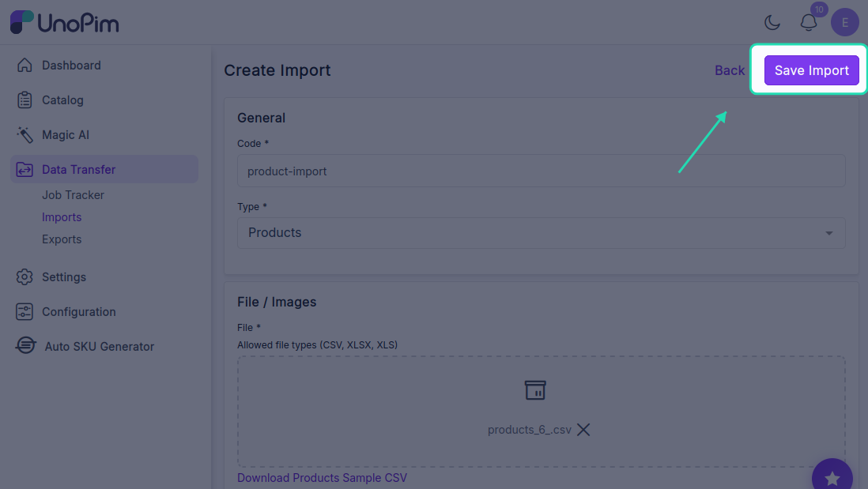Click the Save Import button
This screenshot has width=868, height=489.
(x=812, y=70)
